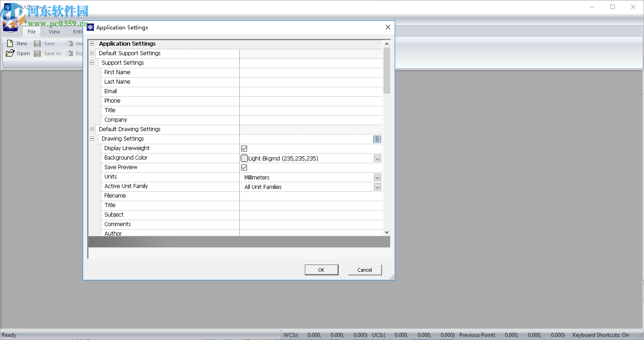Click the Phone value field
This screenshot has width=644, height=340.
point(311,101)
